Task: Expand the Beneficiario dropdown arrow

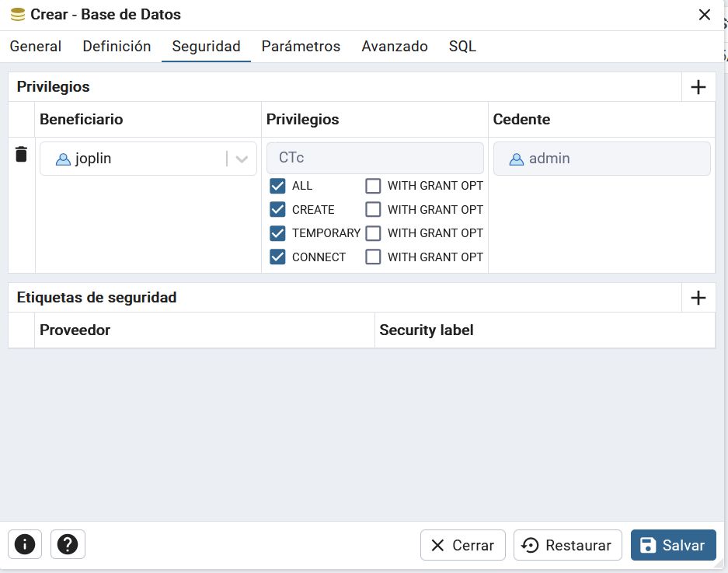Action: (242, 159)
